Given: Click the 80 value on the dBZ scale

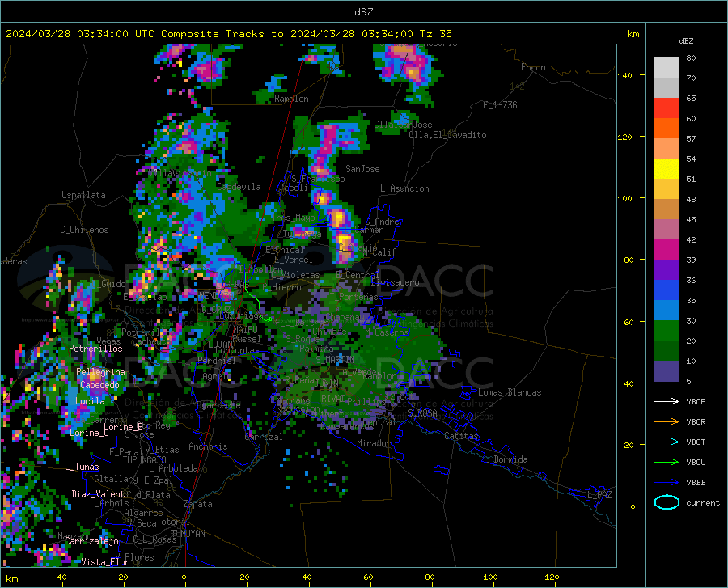Looking at the screenshot, I should tap(691, 58).
